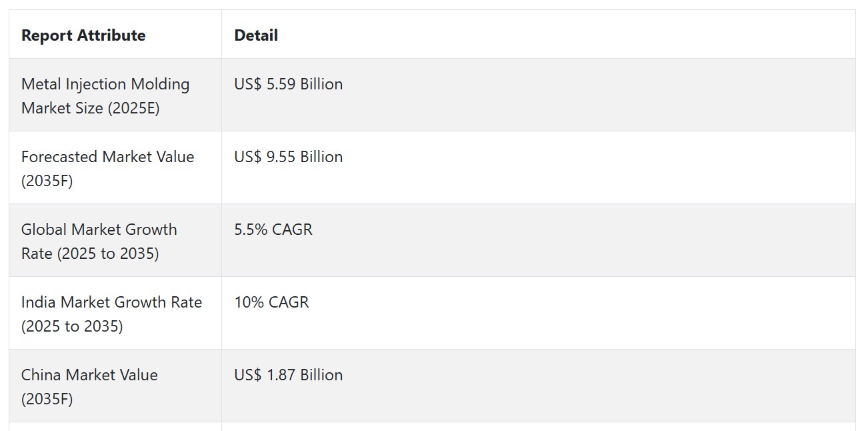
Task: Click the Detail column header
Action: [256, 35]
